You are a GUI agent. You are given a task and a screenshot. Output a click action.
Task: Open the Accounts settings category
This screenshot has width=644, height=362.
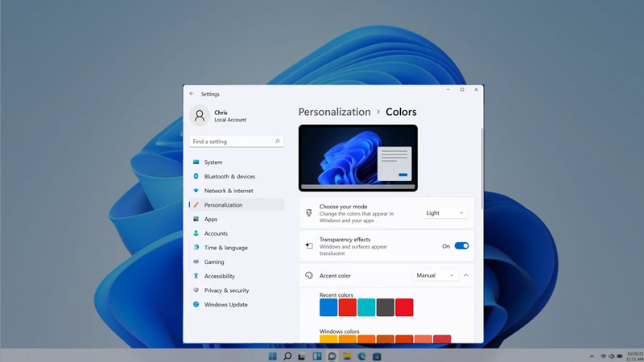(237, 233)
